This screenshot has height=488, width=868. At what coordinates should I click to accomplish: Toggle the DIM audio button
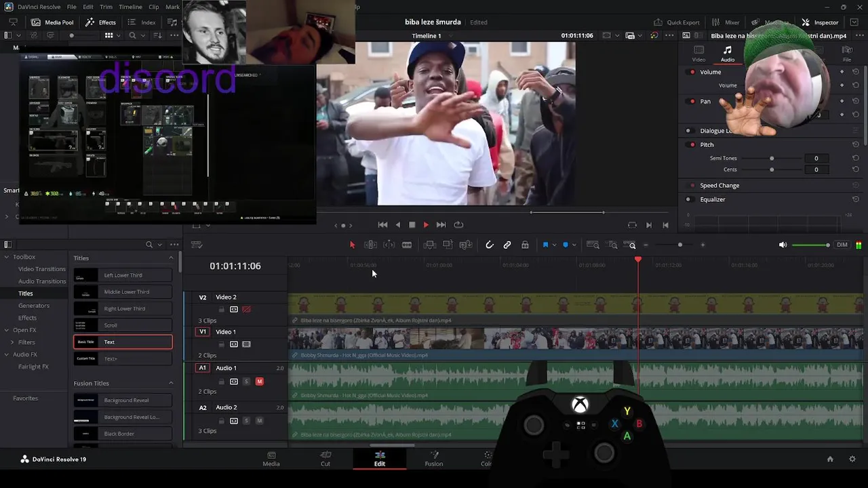tap(842, 245)
